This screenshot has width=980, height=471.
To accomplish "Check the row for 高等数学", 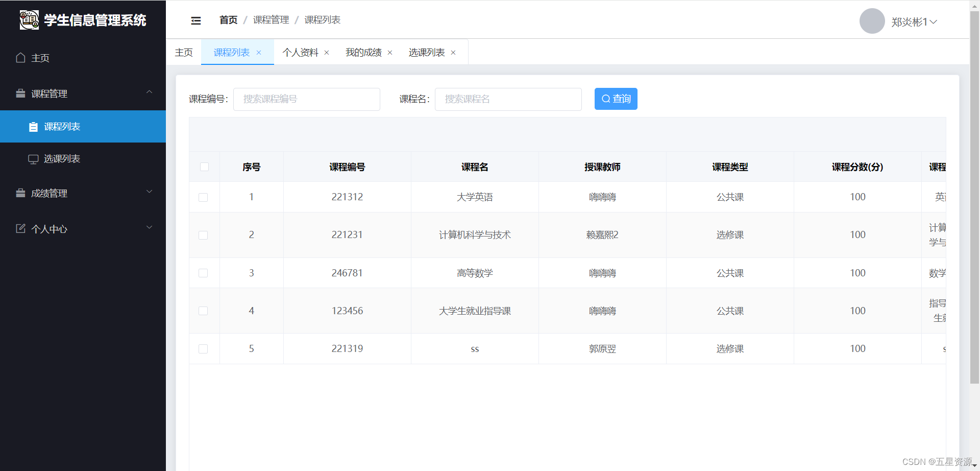I will (x=203, y=273).
